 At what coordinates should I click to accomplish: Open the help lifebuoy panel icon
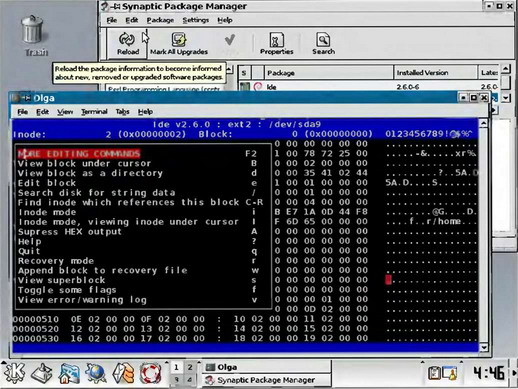(x=150, y=373)
